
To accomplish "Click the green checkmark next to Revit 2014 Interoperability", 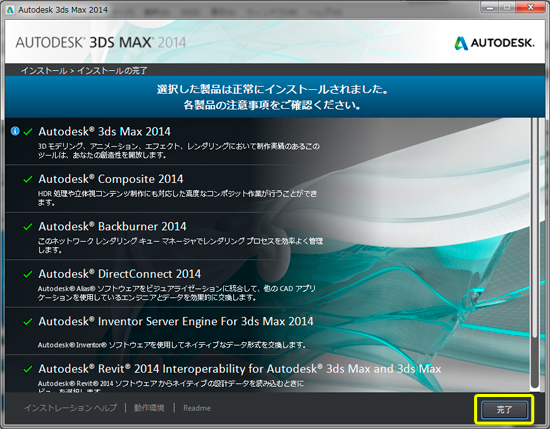I will [x=28, y=369].
